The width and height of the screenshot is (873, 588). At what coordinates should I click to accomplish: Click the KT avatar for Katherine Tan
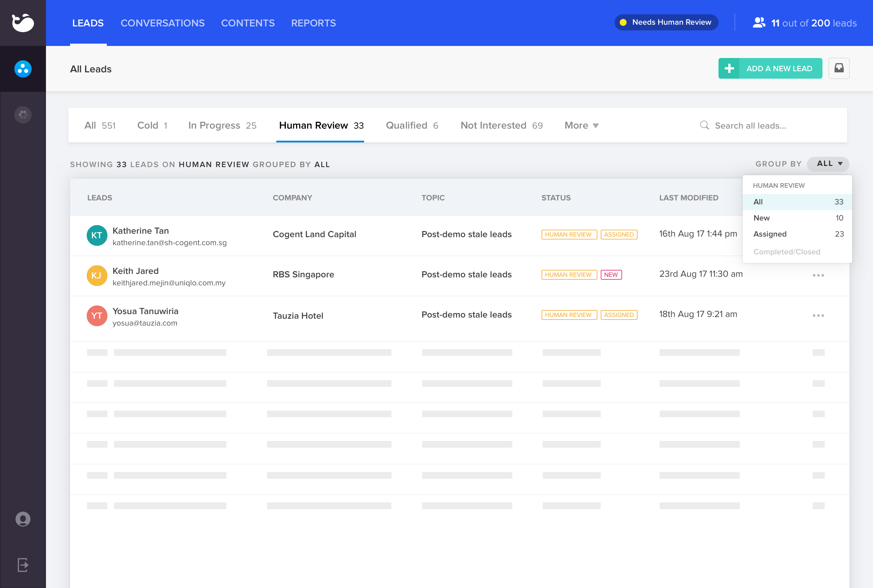[x=97, y=235]
